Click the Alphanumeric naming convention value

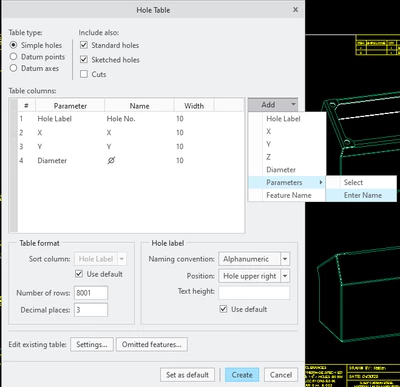(249, 259)
